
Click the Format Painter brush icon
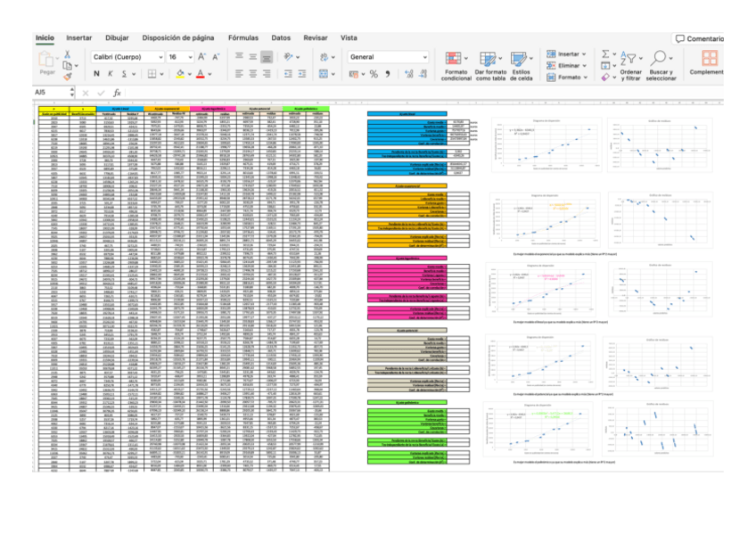click(68, 77)
